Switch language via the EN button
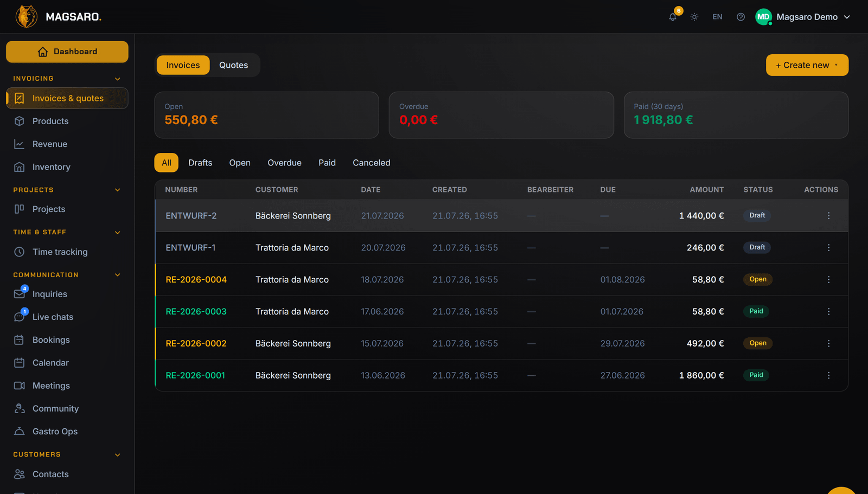 pyautogui.click(x=717, y=17)
